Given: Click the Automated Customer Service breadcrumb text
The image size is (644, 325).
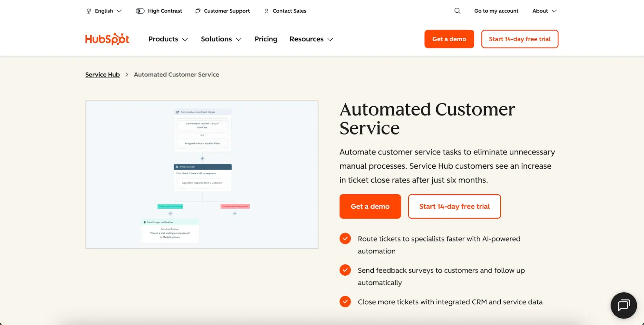Looking at the screenshot, I should (177, 74).
